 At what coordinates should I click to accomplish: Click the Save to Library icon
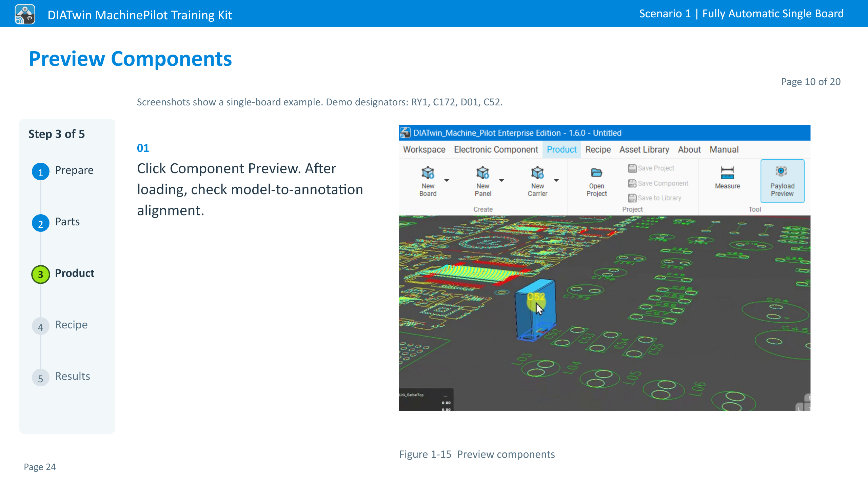tap(632, 198)
